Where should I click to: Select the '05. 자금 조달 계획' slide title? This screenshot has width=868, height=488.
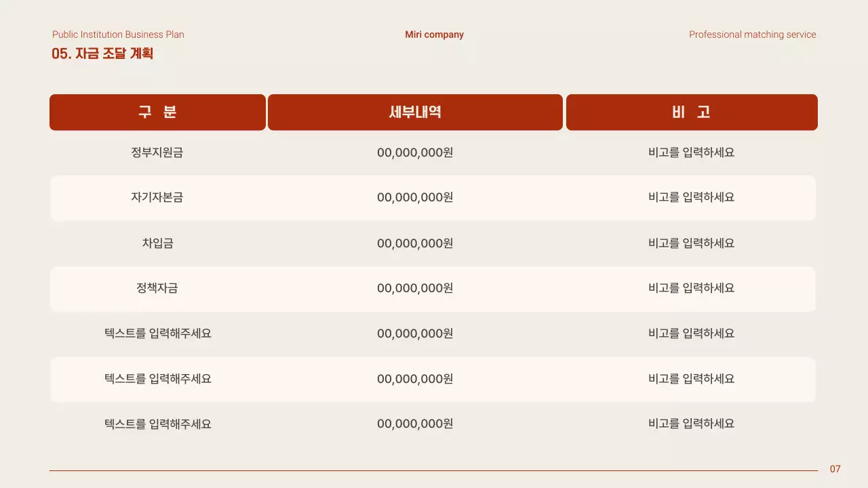102,54
